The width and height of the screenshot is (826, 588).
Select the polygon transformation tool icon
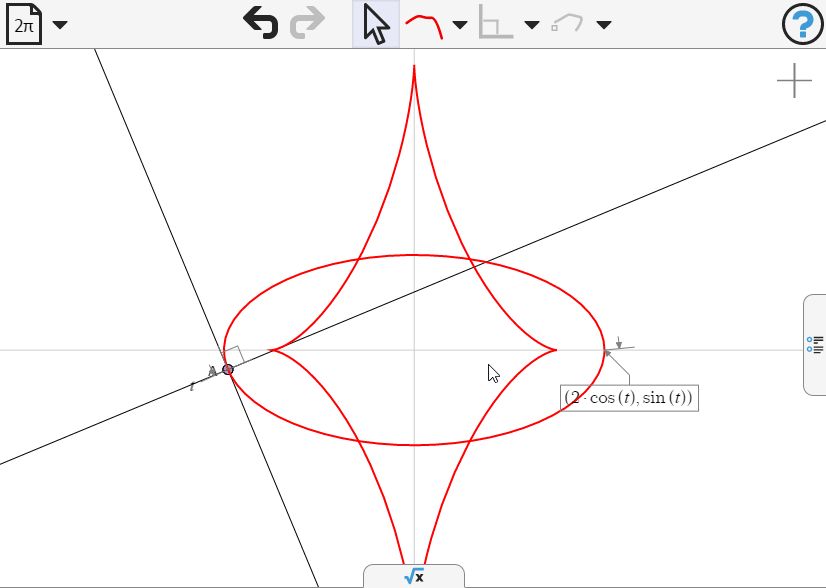tap(567, 23)
